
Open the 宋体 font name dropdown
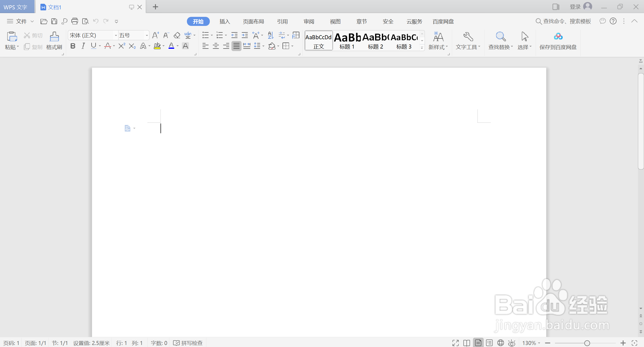(116, 35)
